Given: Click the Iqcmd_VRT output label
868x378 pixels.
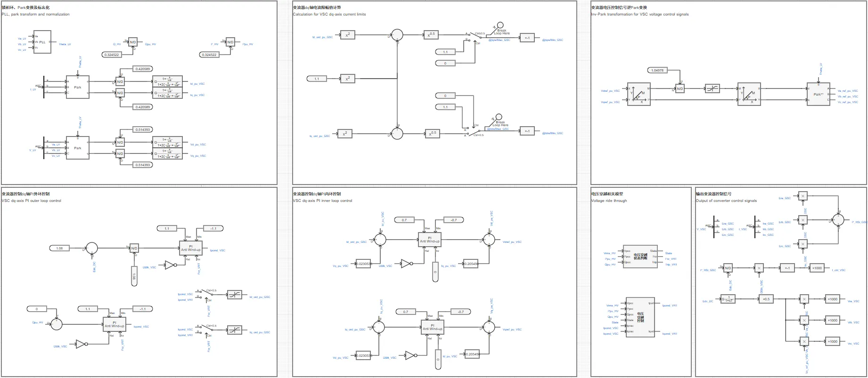Looking at the screenshot, I should (x=670, y=334).
